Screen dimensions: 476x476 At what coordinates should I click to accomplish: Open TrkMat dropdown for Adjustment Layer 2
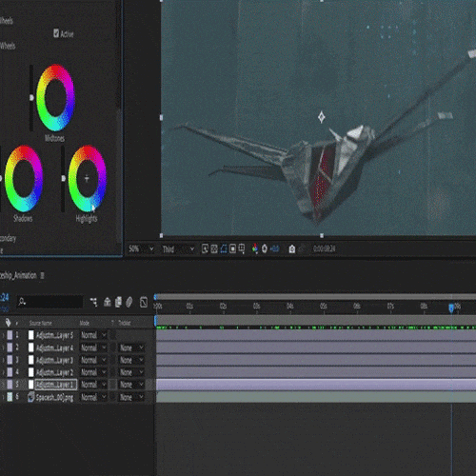(131, 372)
